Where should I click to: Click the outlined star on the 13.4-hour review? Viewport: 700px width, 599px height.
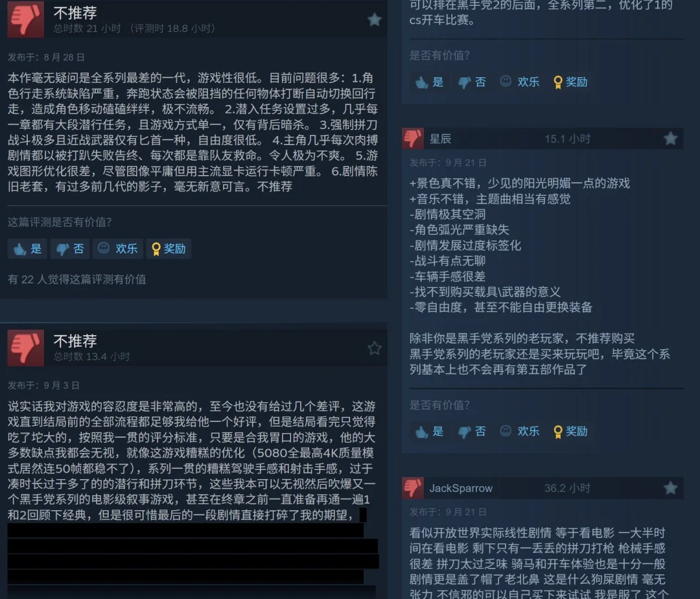tap(374, 347)
